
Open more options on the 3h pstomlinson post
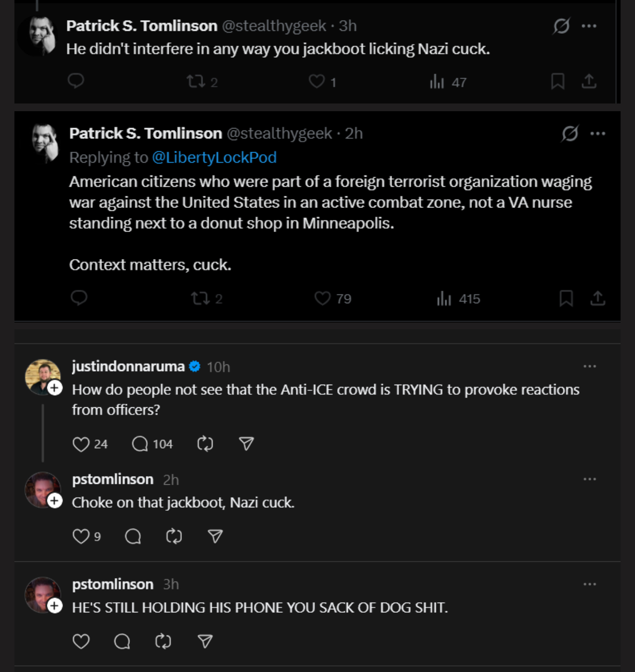[x=590, y=584]
